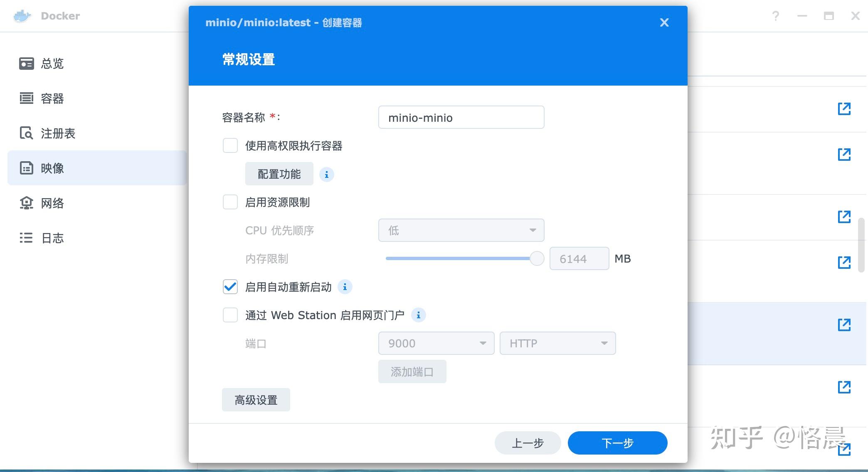Click the 网络 network sidebar icon
This screenshot has width=868, height=472.
click(27, 203)
